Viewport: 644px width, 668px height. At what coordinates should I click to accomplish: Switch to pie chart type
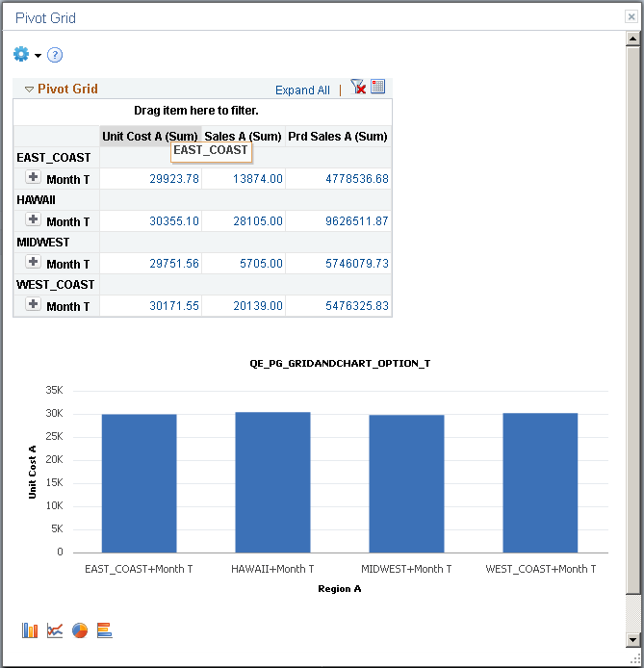(80, 630)
